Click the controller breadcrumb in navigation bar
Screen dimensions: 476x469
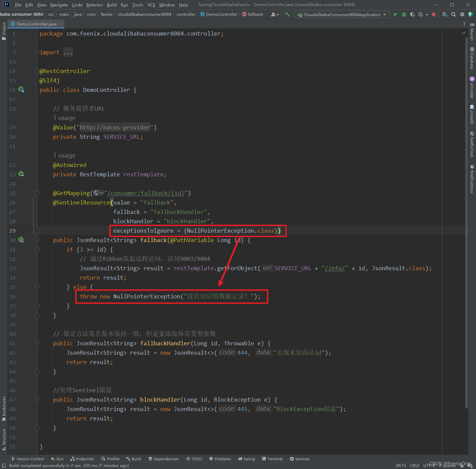point(186,14)
